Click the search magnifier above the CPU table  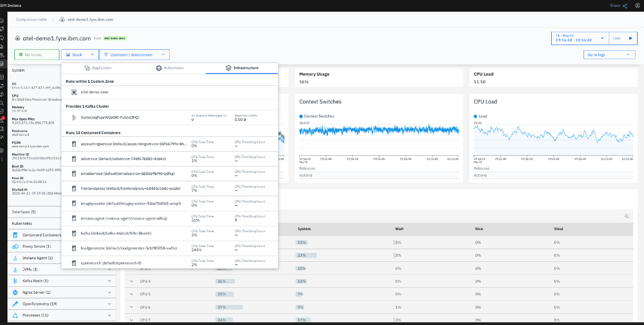pyautogui.click(x=626, y=216)
